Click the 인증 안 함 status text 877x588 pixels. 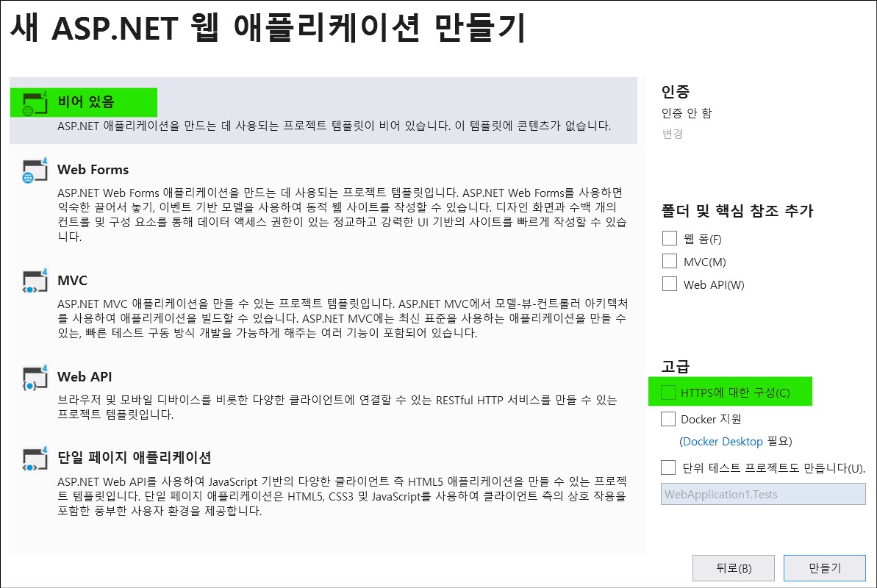tap(687, 113)
